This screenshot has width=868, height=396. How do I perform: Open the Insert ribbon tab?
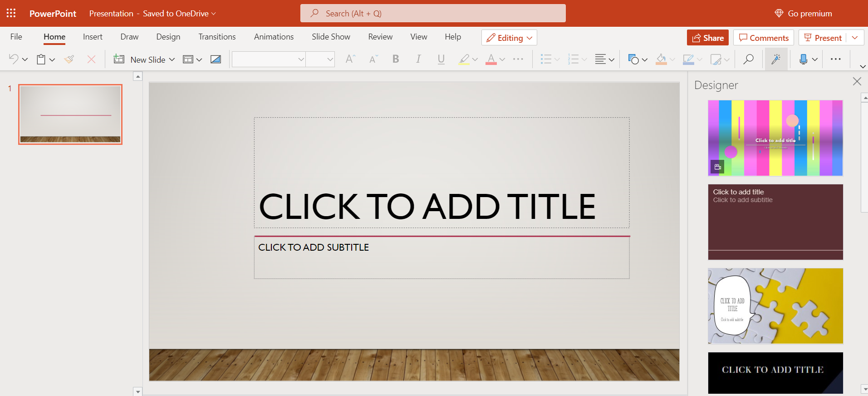point(93,37)
